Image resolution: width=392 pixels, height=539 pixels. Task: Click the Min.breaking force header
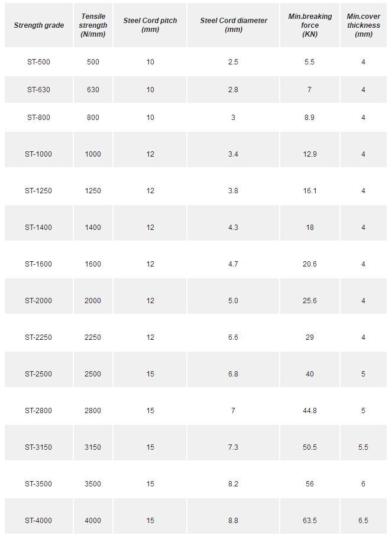[310, 25]
